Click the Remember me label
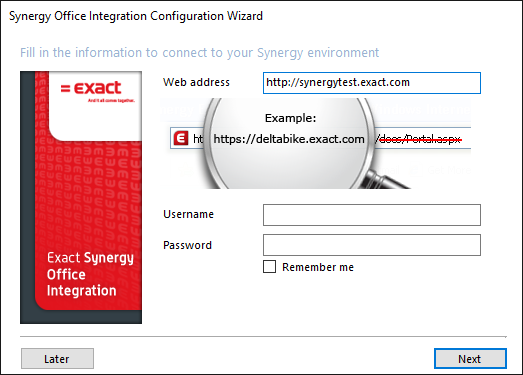 [x=318, y=267]
